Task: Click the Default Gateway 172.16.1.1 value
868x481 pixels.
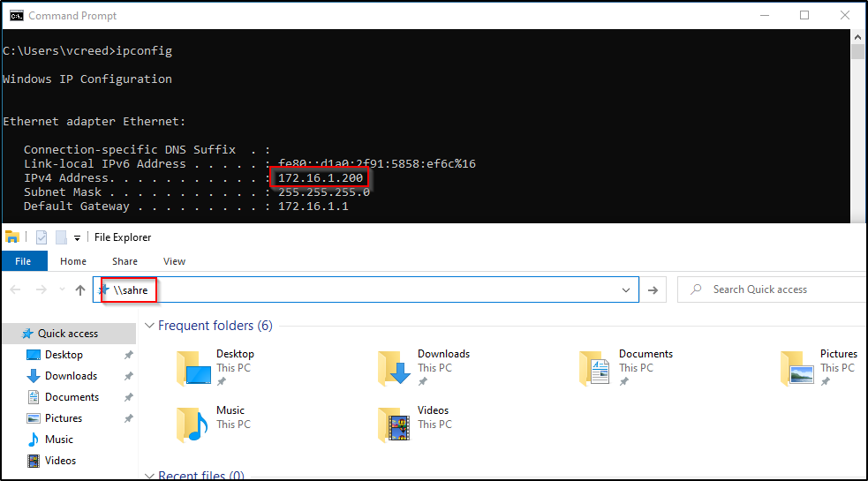Action: click(x=313, y=206)
